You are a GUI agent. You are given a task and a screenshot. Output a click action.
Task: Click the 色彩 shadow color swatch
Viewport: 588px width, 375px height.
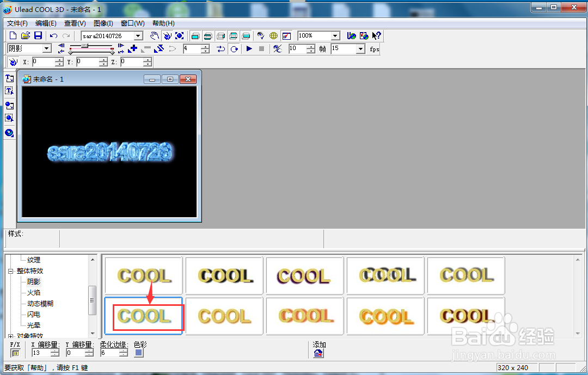click(139, 353)
